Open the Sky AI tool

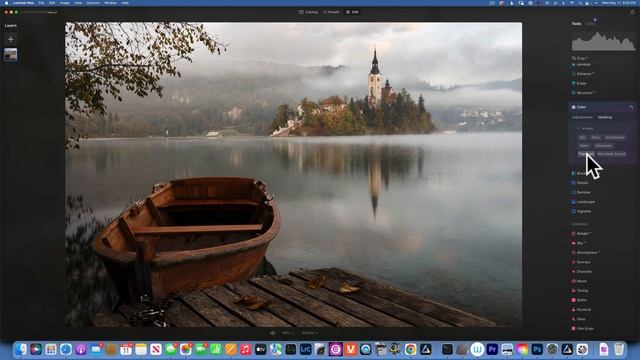580,243
